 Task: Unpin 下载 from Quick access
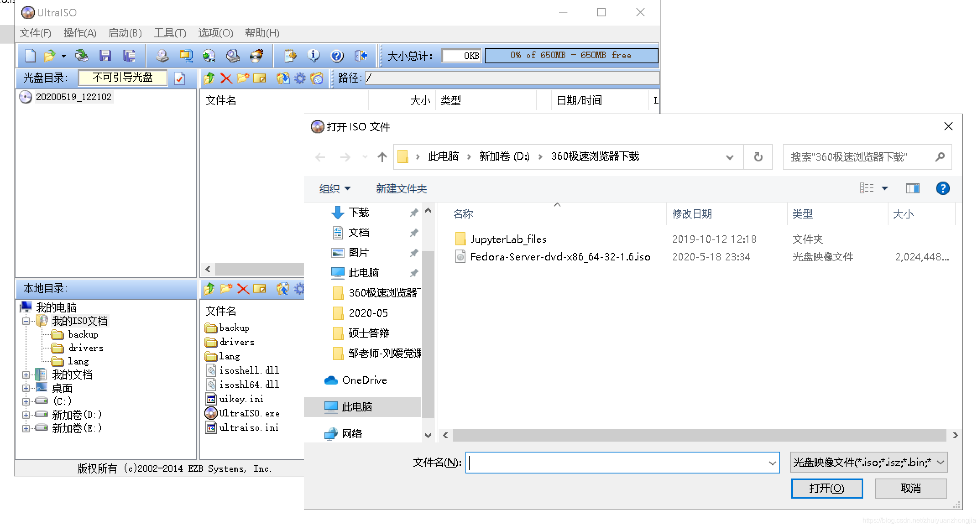coord(414,213)
